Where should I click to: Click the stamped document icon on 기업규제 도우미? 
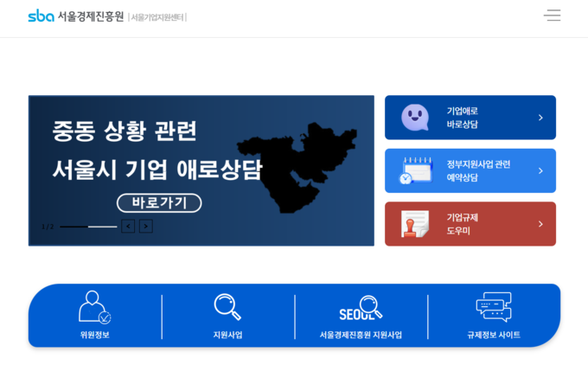click(415, 224)
